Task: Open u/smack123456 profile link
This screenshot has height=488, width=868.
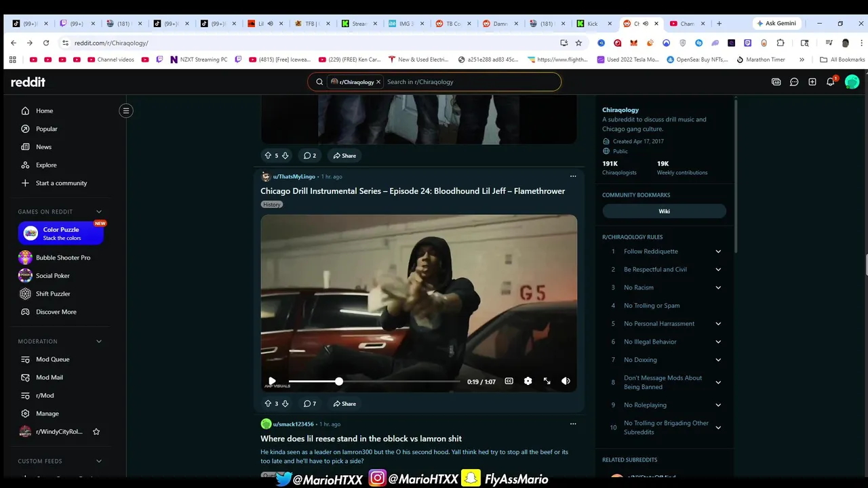Action: 293,424
